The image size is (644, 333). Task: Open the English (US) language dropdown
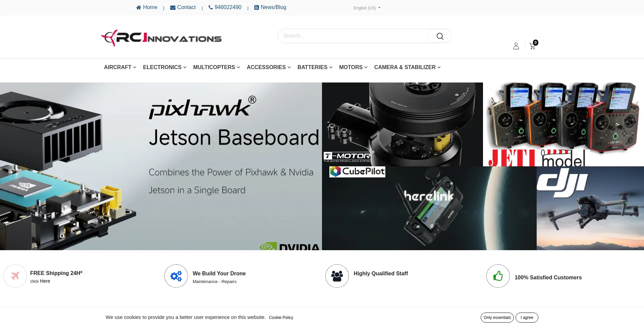[367, 8]
